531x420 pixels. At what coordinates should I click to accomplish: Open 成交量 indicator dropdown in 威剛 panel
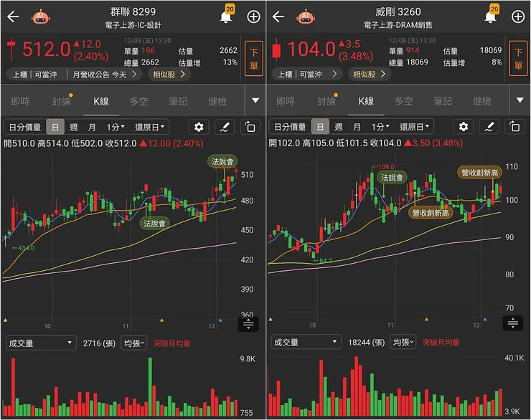tap(306, 342)
